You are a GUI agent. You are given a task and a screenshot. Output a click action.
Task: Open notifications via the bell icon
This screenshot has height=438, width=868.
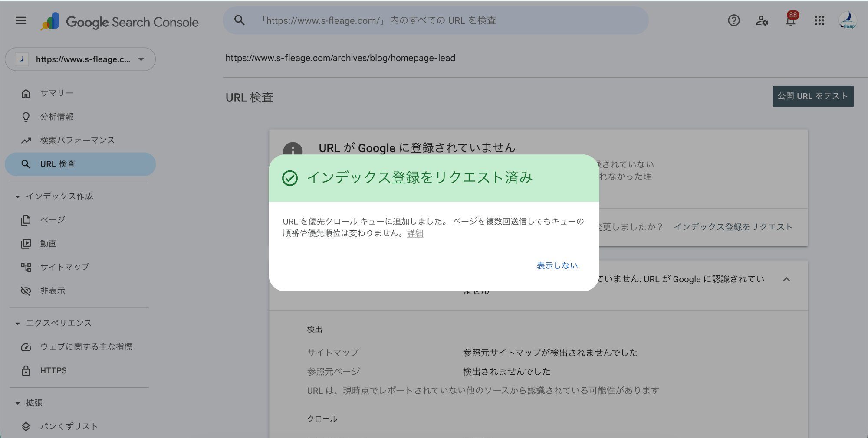[x=790, y=20]
